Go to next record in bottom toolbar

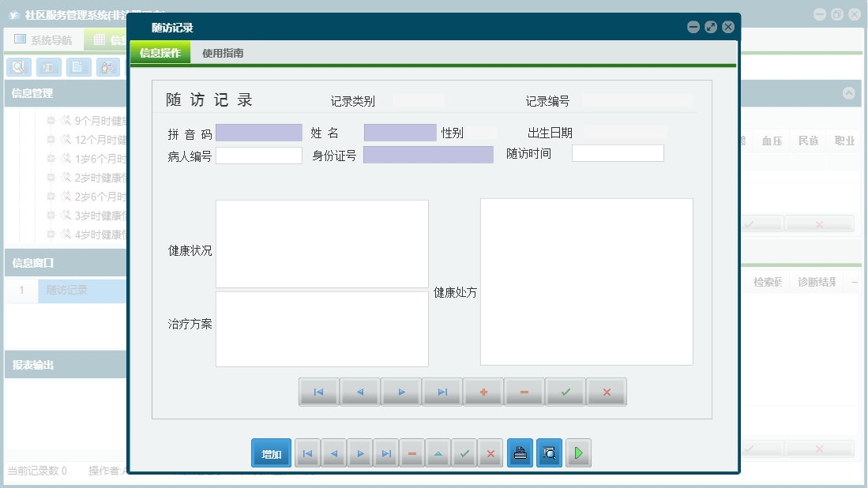pyautogui.click(x=360, y=454)
